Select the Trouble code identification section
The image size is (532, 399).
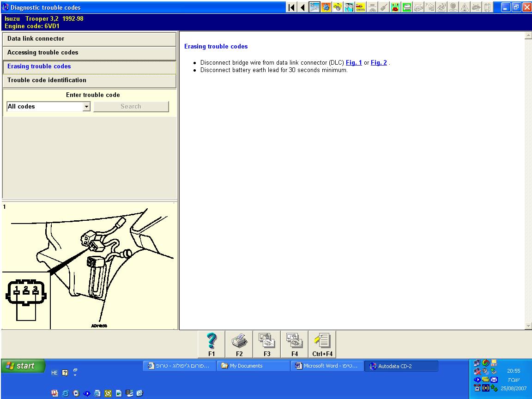point(90,80)
